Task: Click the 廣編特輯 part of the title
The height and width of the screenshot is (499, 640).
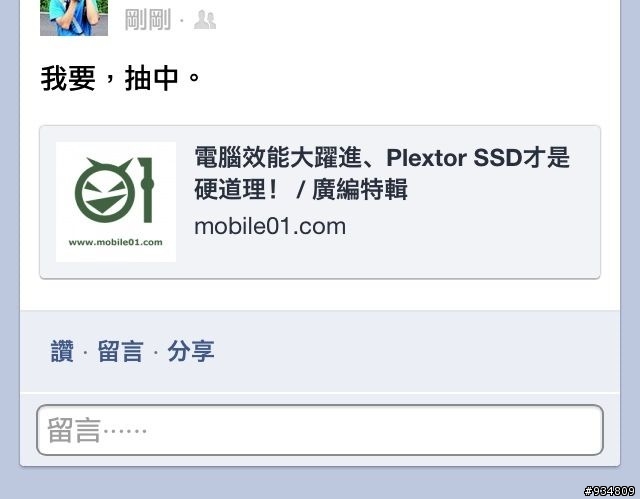Action: [x=360, y=190]
